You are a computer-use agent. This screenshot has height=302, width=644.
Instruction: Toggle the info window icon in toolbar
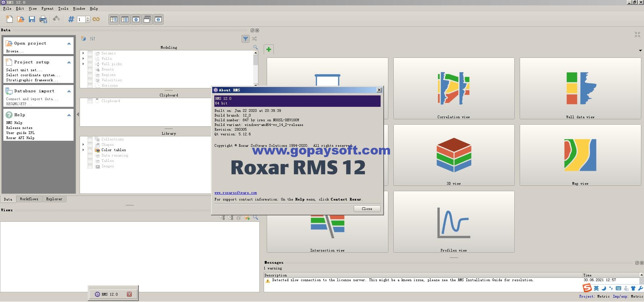(158, 19)
